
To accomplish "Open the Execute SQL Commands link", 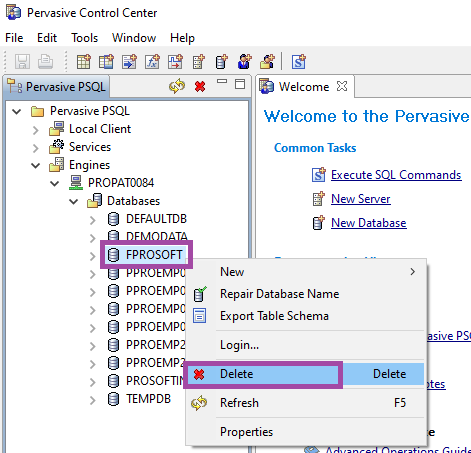I will (396, 175).
